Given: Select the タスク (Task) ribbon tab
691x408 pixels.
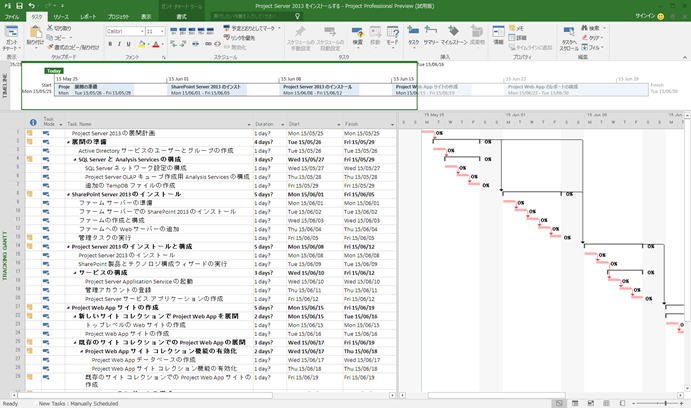Looking at the screenshot, I should click(x=37, y=16).
